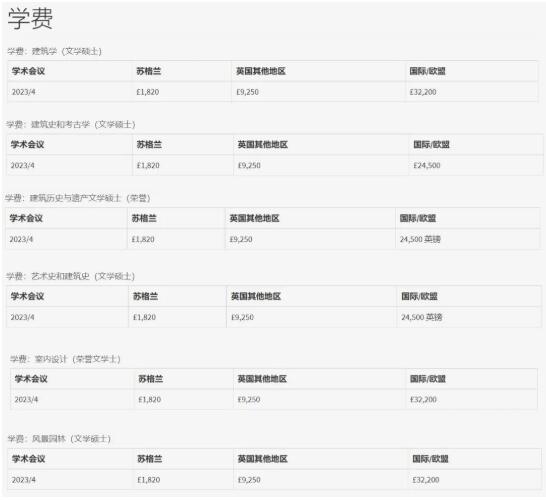Click 英国其他地区 header in 室内设计 table
Image resolution: width=546 pixels, height=500 pixels.
pyautogui.click(x=262, y=379)
